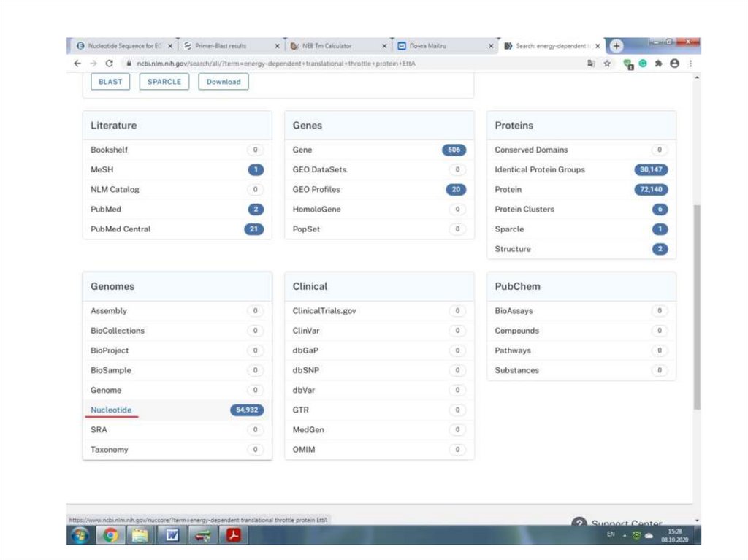Open the PubMed results link
This screenshot has width=748, height=560.
[106, 209]
